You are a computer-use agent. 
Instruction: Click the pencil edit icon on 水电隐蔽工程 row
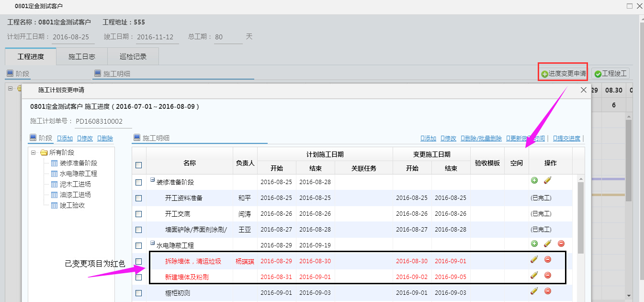(x=547, y=243)
